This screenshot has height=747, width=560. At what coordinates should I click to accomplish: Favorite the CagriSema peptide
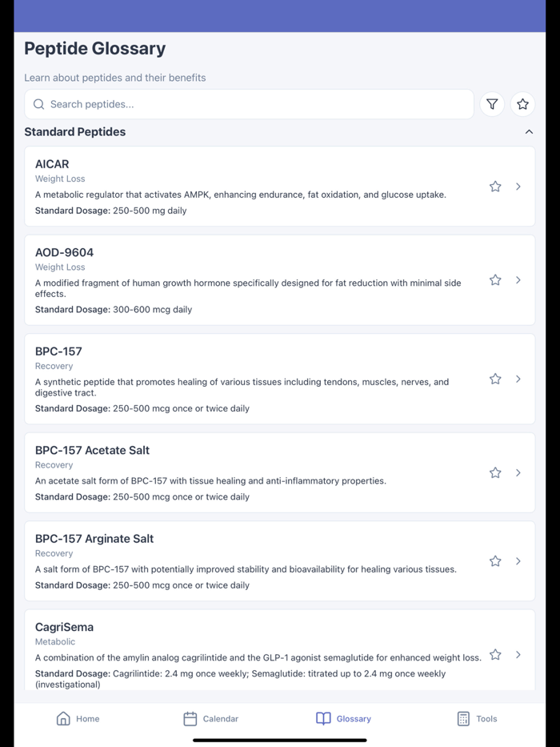(494, 654)
